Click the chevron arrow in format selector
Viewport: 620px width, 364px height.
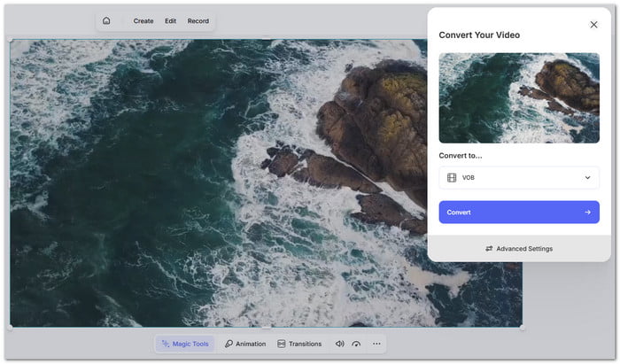coord(587,178)
